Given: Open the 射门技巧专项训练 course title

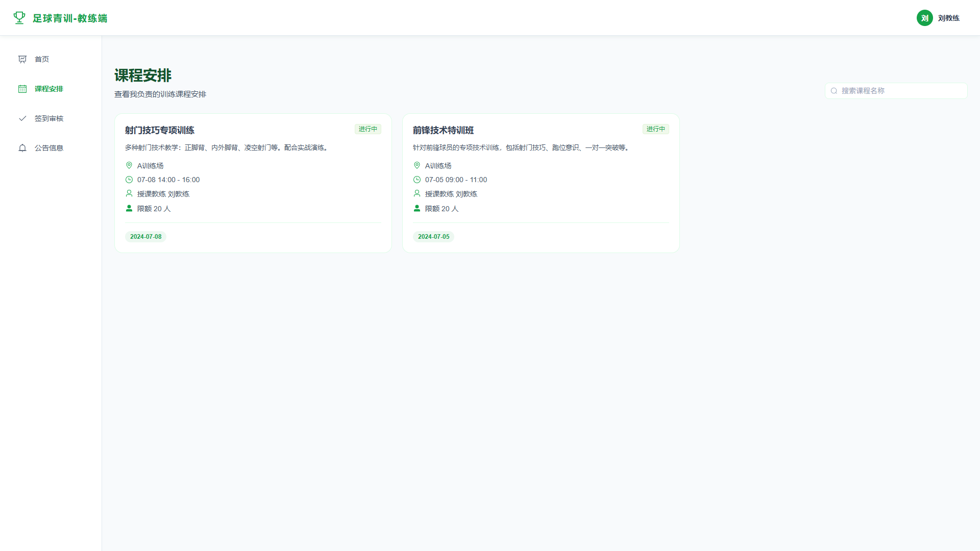Looking at the screenshot, I should (x=160, y=130).
